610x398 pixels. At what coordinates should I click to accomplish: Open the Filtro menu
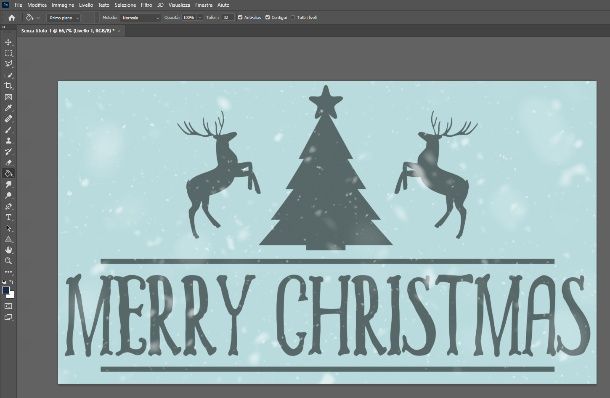pyautogui.click(x=146, y=5)
